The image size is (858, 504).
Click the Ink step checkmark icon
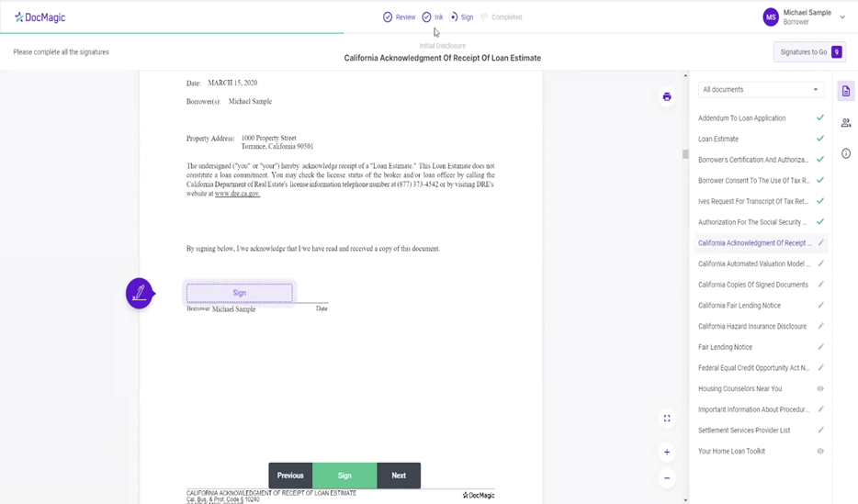tap(427, 17)
